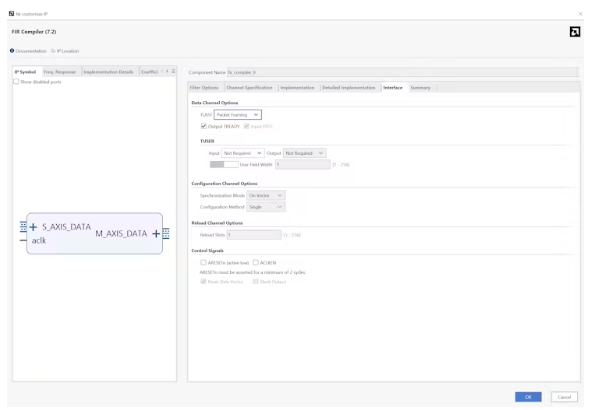Click the Cancel button
Viewport: 591px width, 410px height.
tap(564, 397)
